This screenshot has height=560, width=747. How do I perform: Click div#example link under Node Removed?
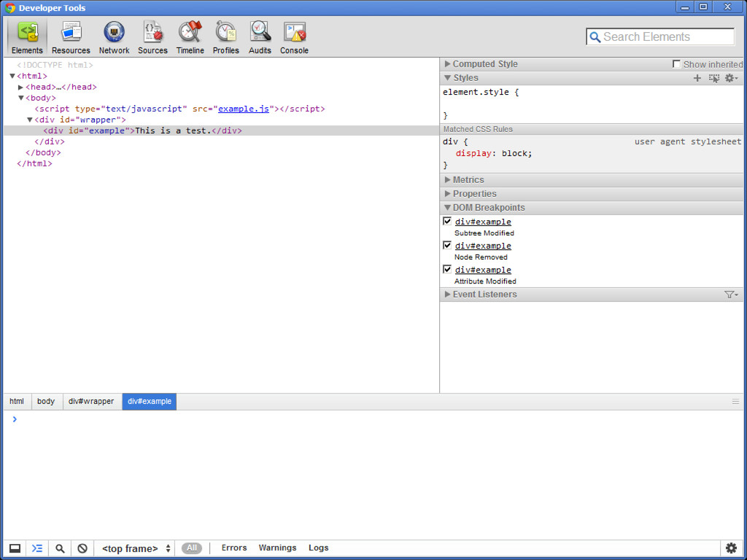483,246
